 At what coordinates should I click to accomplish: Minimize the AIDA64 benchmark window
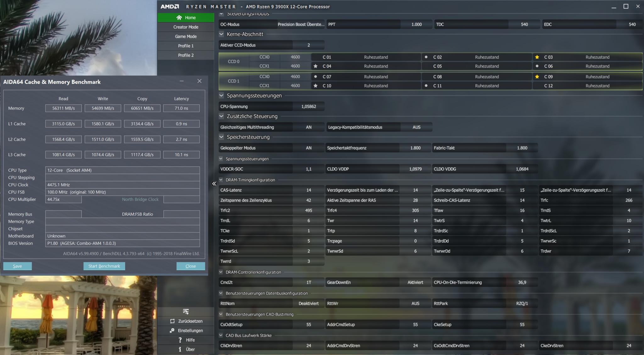point(182,81)
